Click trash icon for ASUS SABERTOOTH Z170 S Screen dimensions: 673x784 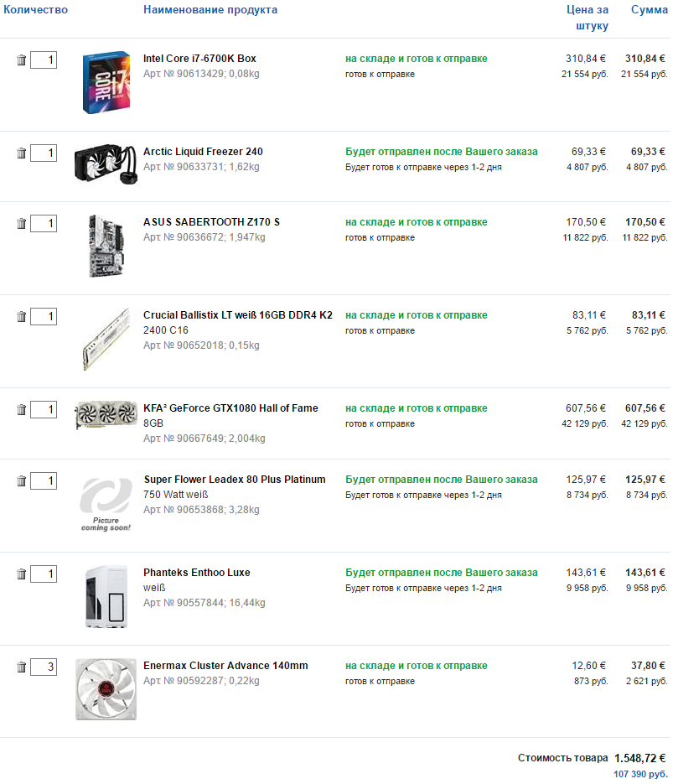22,224
